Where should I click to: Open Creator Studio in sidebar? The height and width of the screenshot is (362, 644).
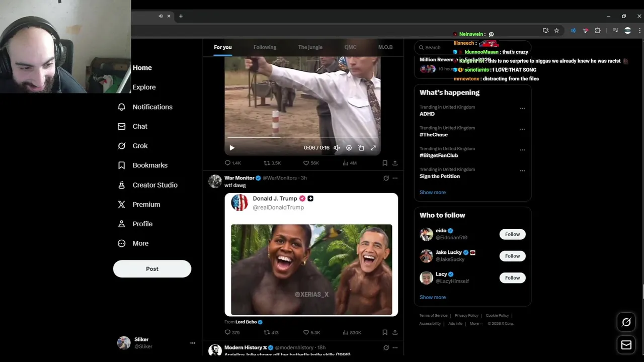(147, 185)
